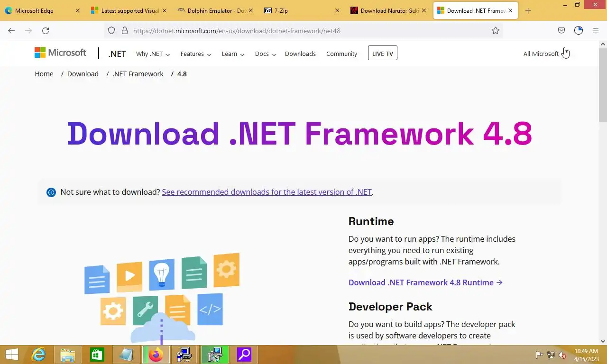Open the Downloads nav item

pos(300,54)
